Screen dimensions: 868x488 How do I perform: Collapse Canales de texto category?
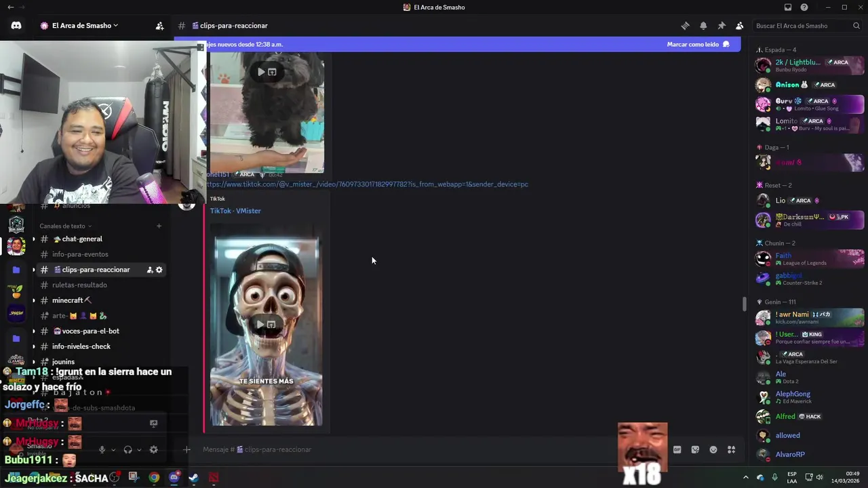pos(65,226)
